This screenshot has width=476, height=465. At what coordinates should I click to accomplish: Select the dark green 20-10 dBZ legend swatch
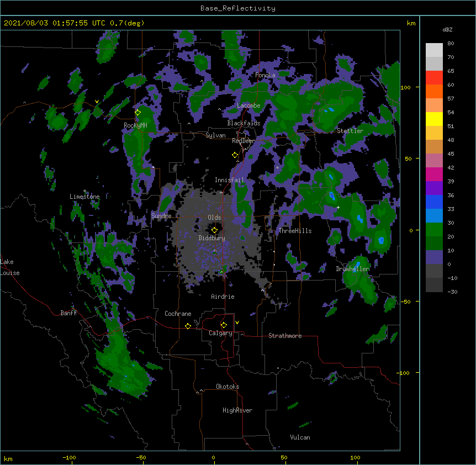[434, 244]
